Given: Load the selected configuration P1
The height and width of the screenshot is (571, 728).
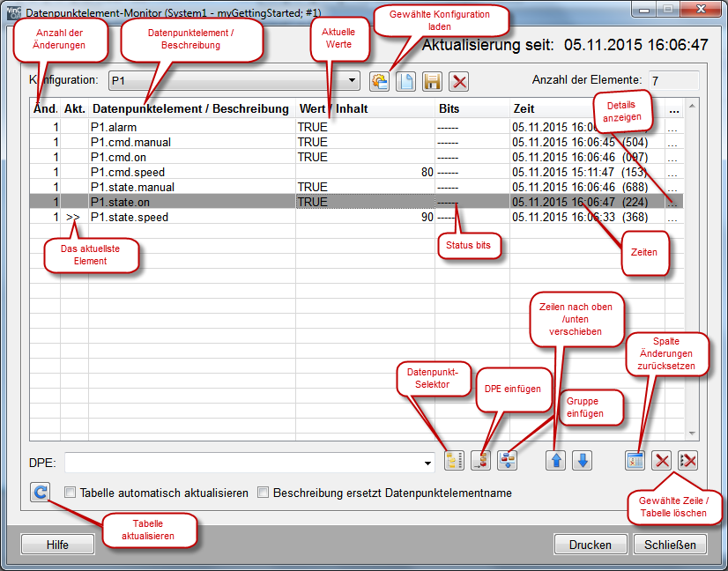Looking at the screenshot, I should (379, 82).
